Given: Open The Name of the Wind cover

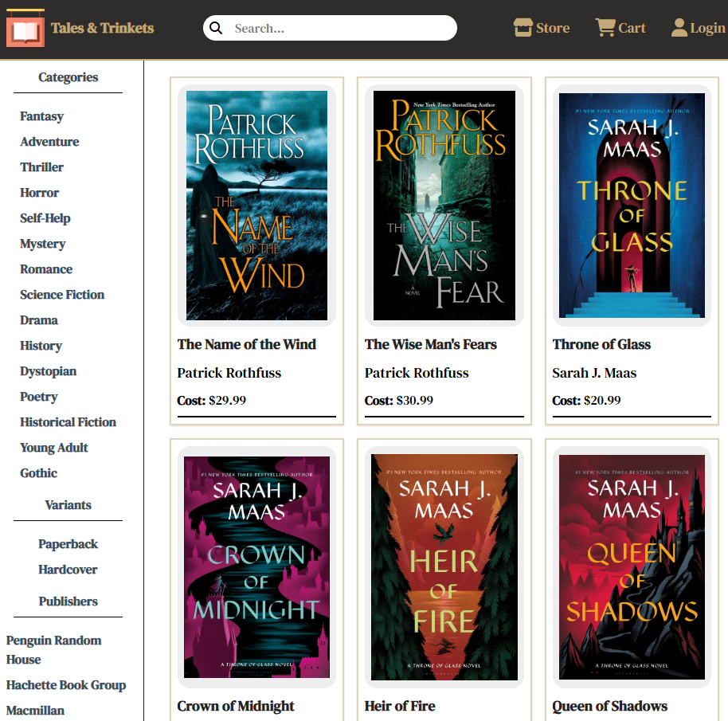Looking at the screenshot, I should [x=256, y=206].
